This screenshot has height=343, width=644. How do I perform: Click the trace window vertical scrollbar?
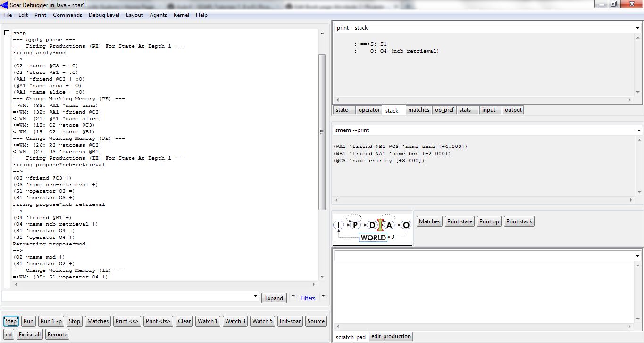click(x=322, y=132)
